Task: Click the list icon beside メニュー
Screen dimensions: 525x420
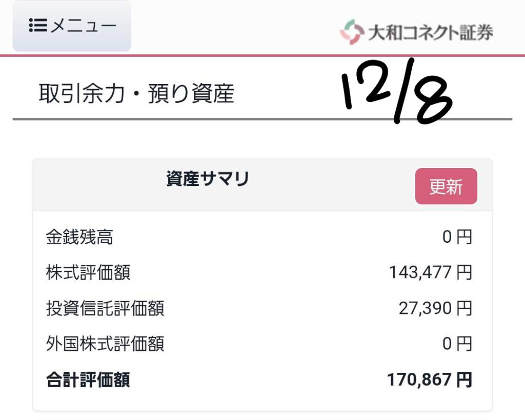Action: point(38,26)
